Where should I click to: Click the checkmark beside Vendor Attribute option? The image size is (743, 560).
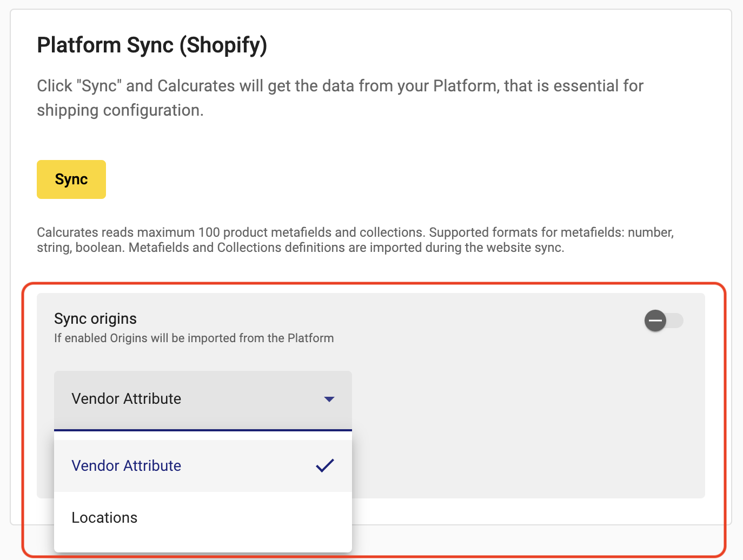pyautogui.click(x=325, y=465)
